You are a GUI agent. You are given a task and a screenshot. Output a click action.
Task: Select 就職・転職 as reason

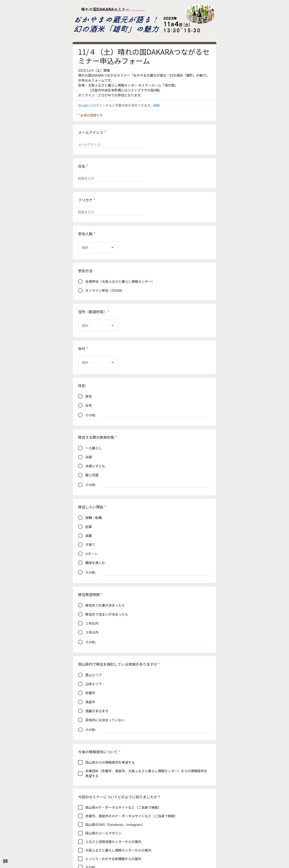coord(80,518)
